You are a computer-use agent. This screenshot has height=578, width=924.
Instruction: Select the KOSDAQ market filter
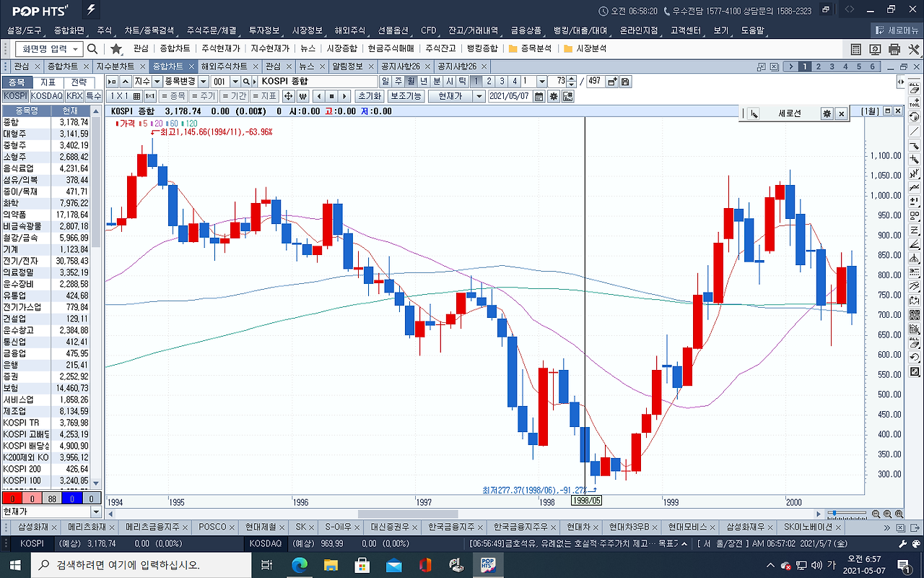(x=47, y=95)
